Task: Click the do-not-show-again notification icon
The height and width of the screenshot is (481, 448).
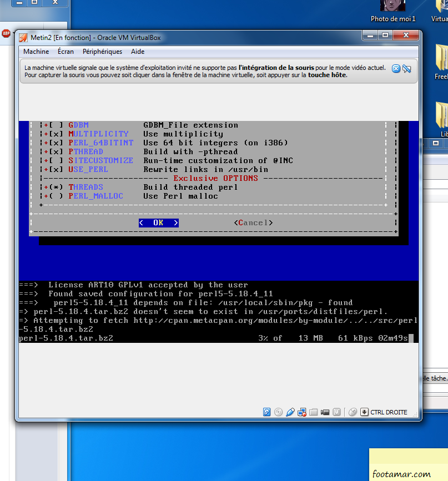Action: (x=407, y=68)
